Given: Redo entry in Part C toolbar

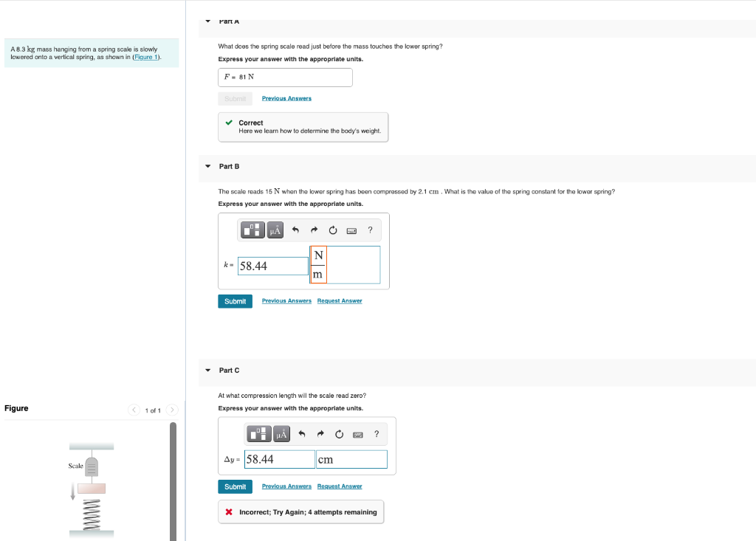Looking at the screenshot, I should pyautogui.click(x=320, y=434).
